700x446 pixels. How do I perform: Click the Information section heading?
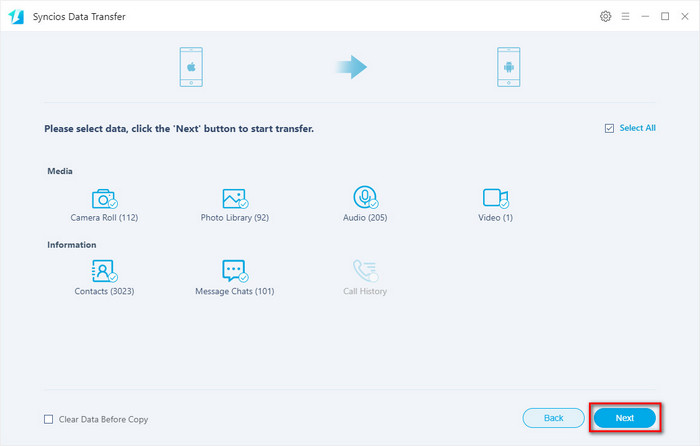[72, 245]
